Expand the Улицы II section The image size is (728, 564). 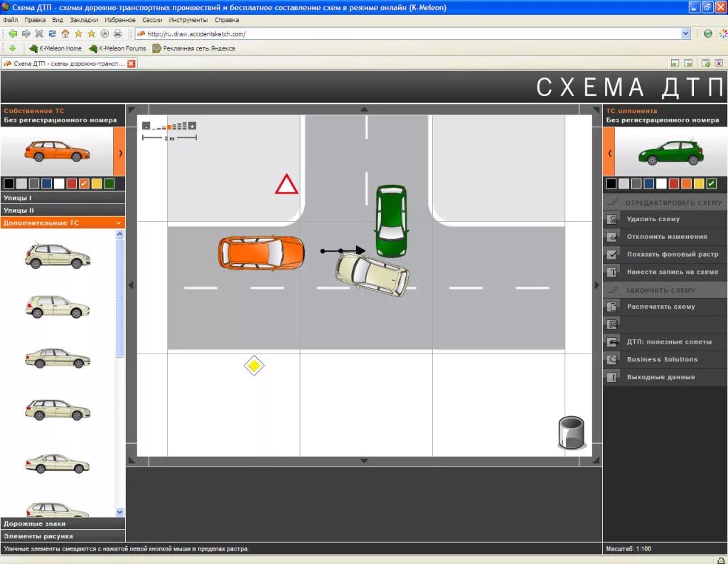point(63,211)
